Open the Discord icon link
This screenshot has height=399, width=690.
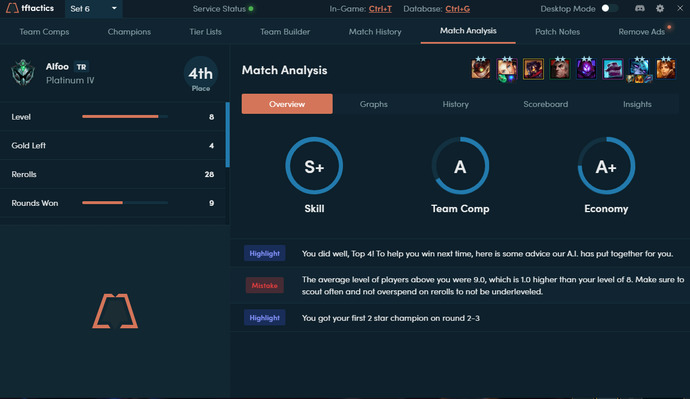pos(640,8)
